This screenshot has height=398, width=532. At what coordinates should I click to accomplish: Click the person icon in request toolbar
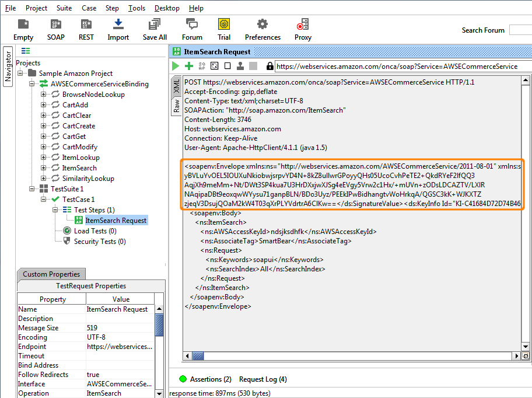coord(240,66)
